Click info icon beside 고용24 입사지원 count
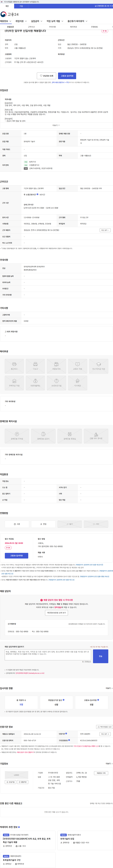Viewport: 113px width, 868px height. point(98,700)
